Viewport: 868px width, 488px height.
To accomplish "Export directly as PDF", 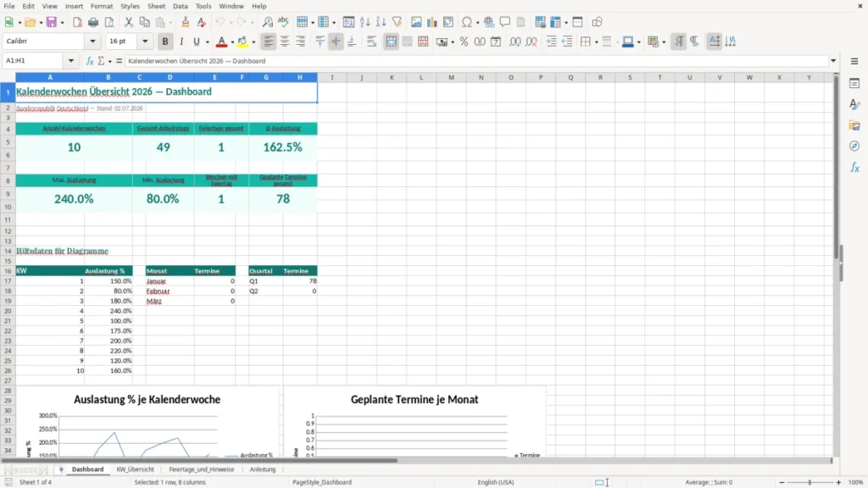I will 77,22.
